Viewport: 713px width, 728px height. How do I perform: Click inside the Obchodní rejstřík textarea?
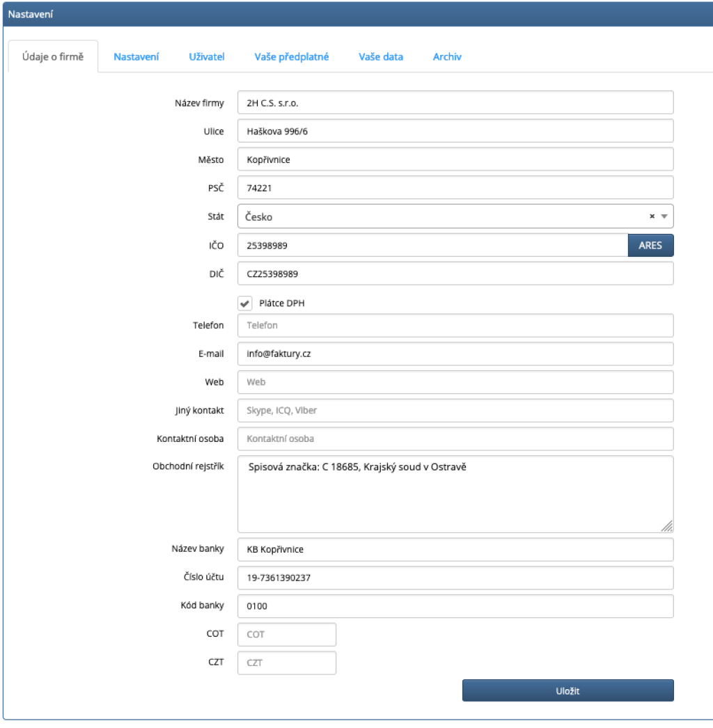point(455,494)
